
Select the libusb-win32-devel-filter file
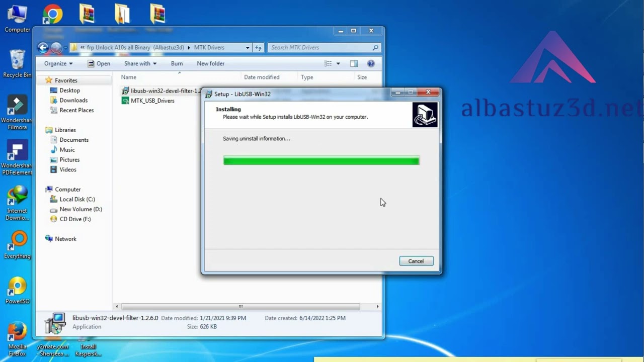161,91
